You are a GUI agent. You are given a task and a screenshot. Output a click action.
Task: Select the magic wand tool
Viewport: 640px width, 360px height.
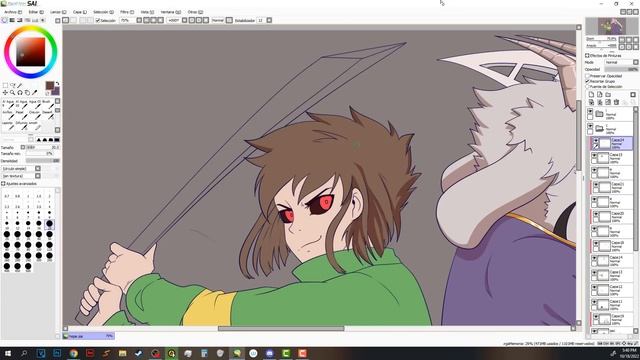[x=20, y=86]
